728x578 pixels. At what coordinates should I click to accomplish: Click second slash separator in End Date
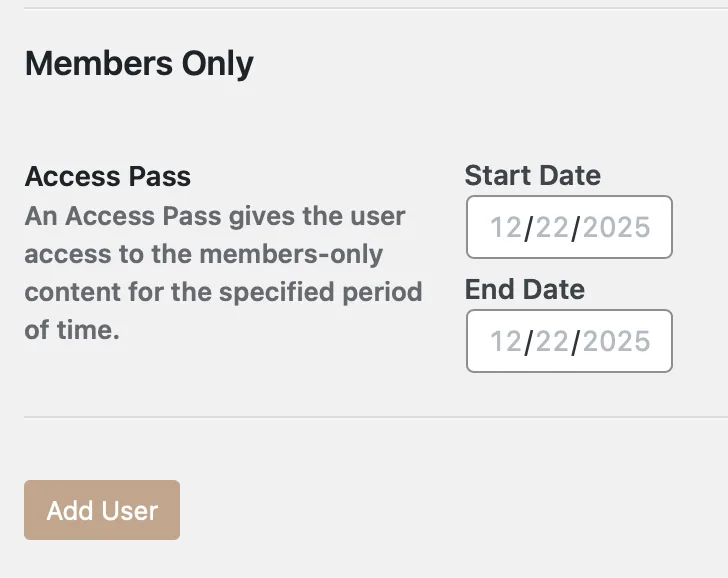[x=576, y=341]
